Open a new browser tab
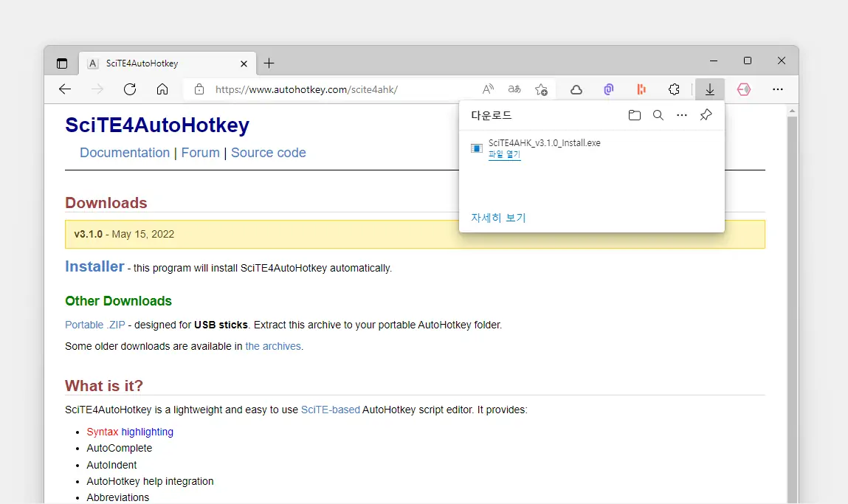This screenshot has width=848, height=504. (x=269, y=63)
